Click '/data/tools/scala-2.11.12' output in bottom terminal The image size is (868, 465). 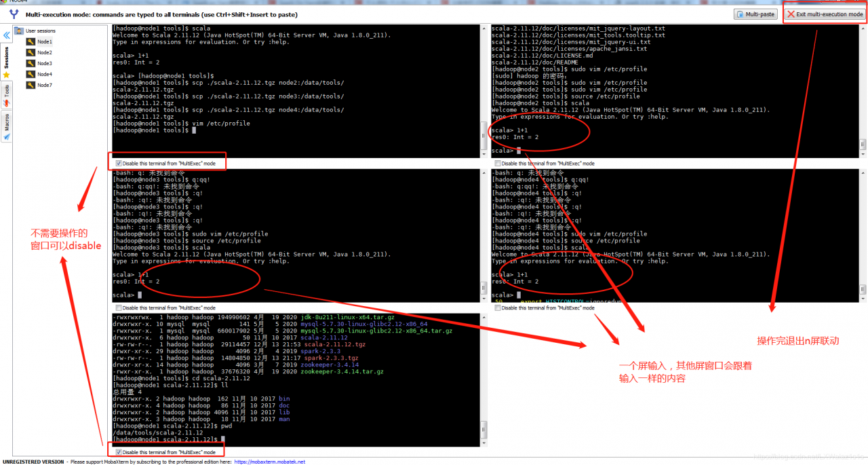pyautogui.click(x=158, y=433)
